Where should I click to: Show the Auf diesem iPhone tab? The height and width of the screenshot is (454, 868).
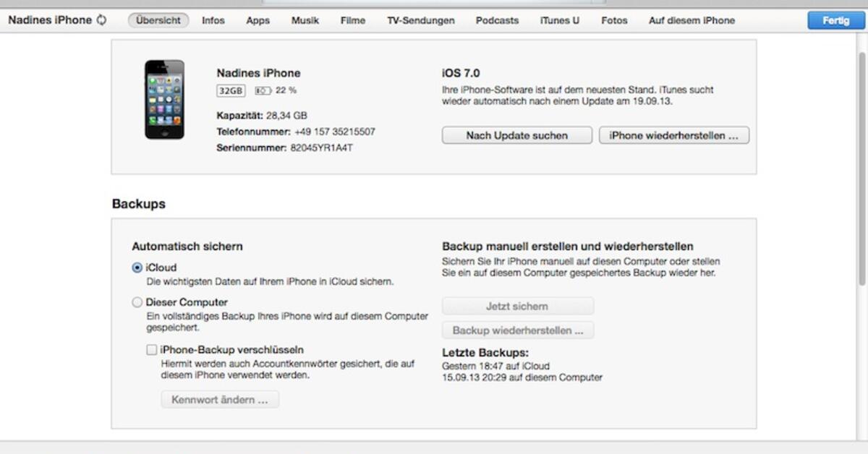692,20
